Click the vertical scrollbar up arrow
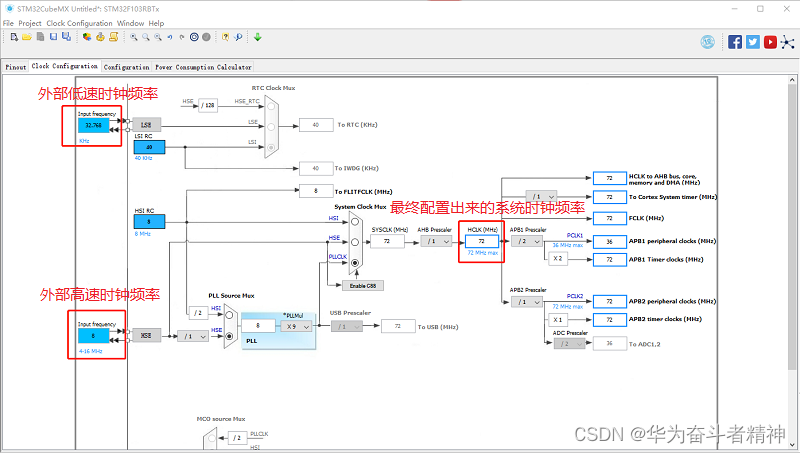The image size is (800, 453). [792, 80]
